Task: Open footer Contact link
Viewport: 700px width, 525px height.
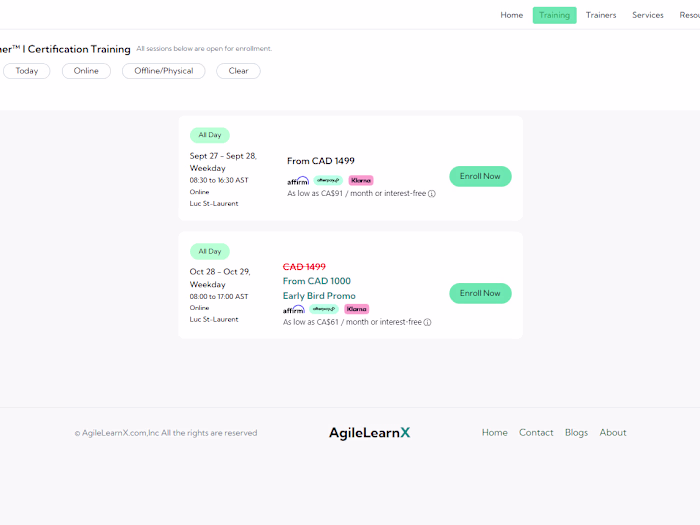Action: click(536, 433)
